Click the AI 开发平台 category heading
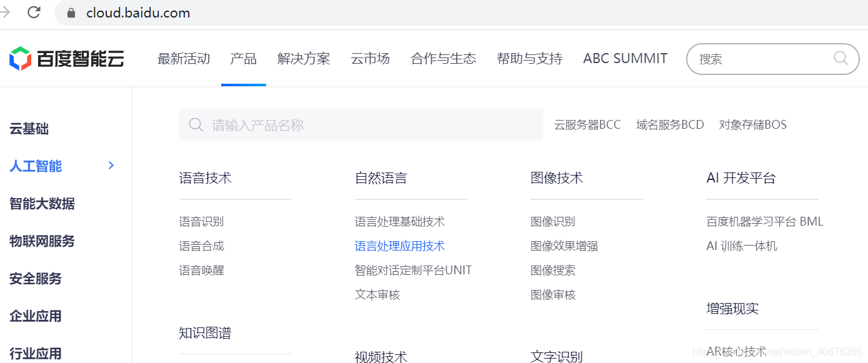Viewport: 868px width, 363px height. tap(741, 178)
